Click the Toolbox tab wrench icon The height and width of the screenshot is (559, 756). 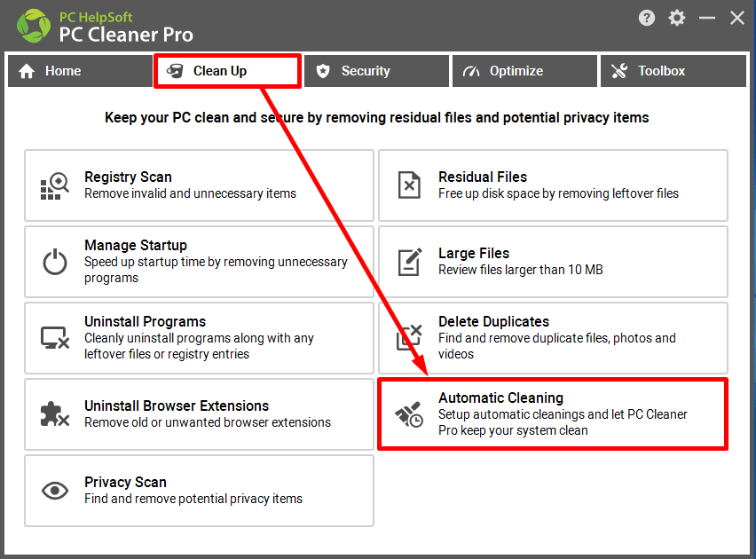click(619, 71)
